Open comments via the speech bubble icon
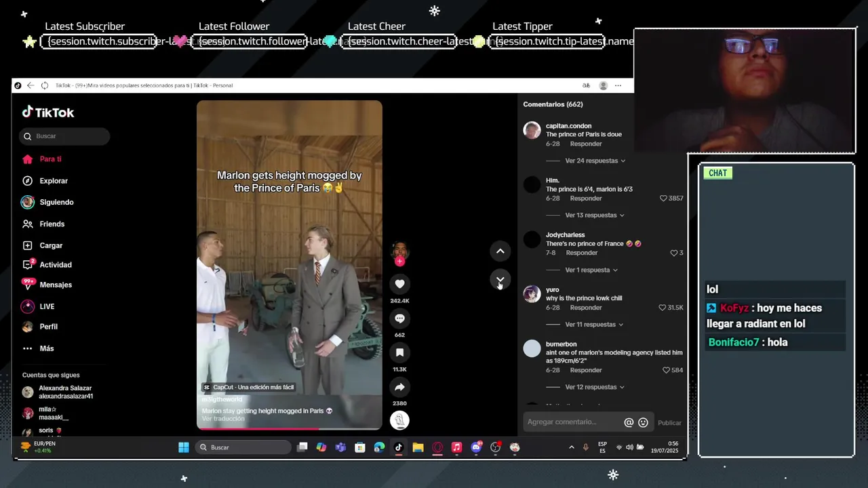Screen dimensions: 868x488 coord(399,319)
